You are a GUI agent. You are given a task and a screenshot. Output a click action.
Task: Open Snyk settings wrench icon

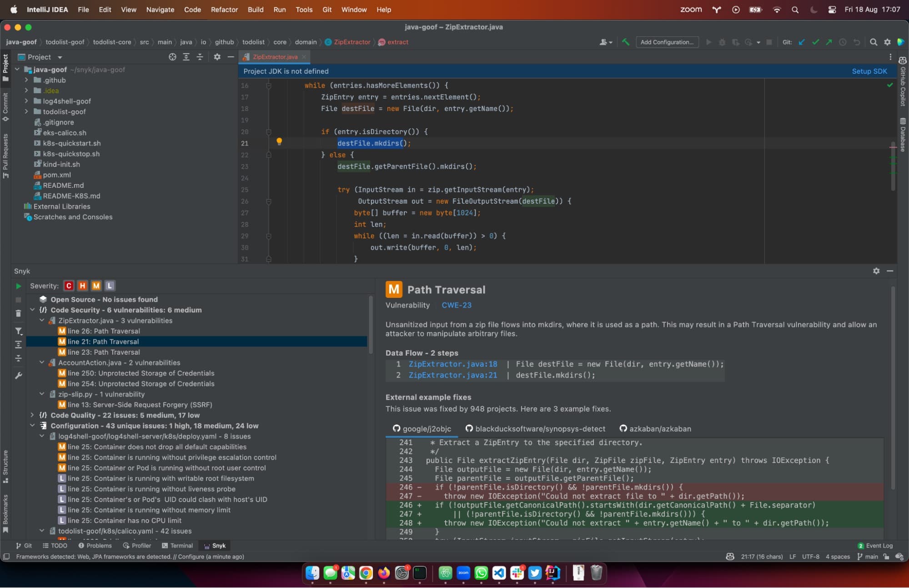pyautogui.click(x=19, y=376)
